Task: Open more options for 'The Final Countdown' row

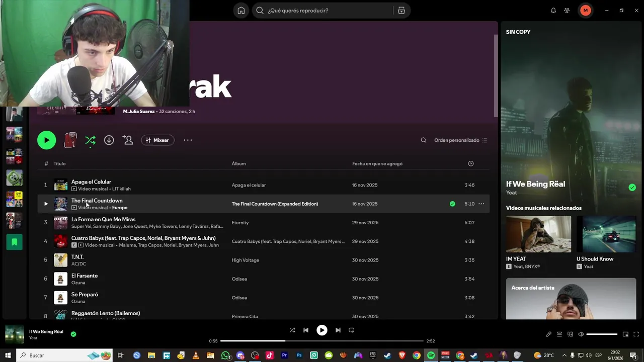Action: tap(481, 204)
